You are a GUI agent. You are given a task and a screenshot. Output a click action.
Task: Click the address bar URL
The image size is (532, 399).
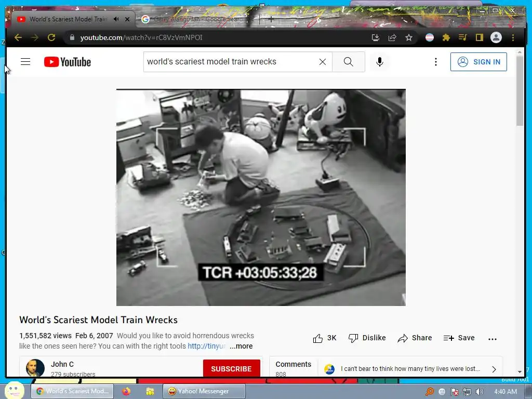coord(141,37)
